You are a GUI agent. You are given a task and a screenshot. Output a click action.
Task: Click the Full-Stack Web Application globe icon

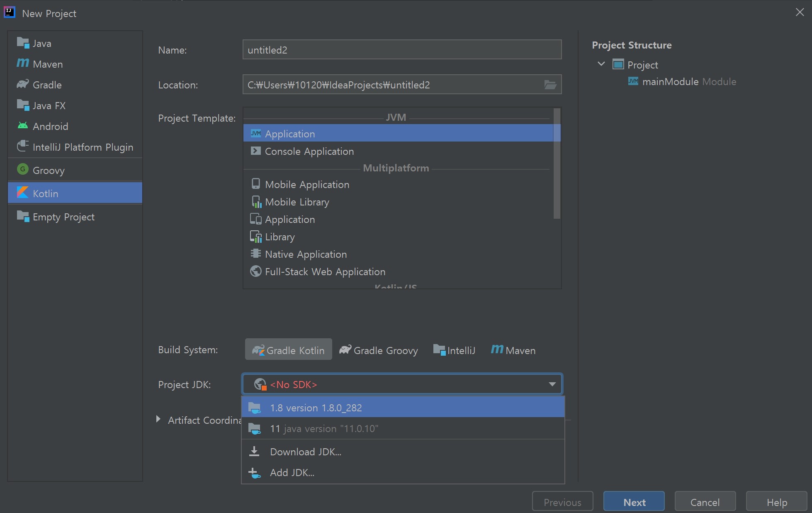coord(256,271)
